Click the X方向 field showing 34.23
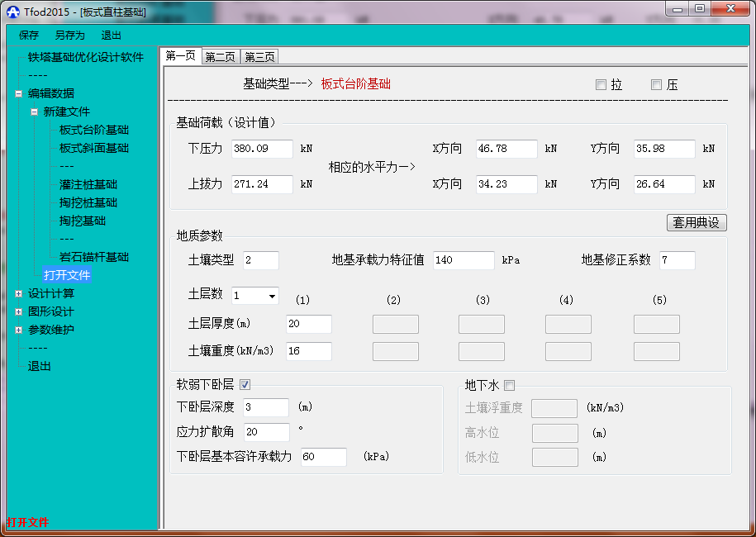The height and width of the screenshot is (537, 756). point(506,184)
